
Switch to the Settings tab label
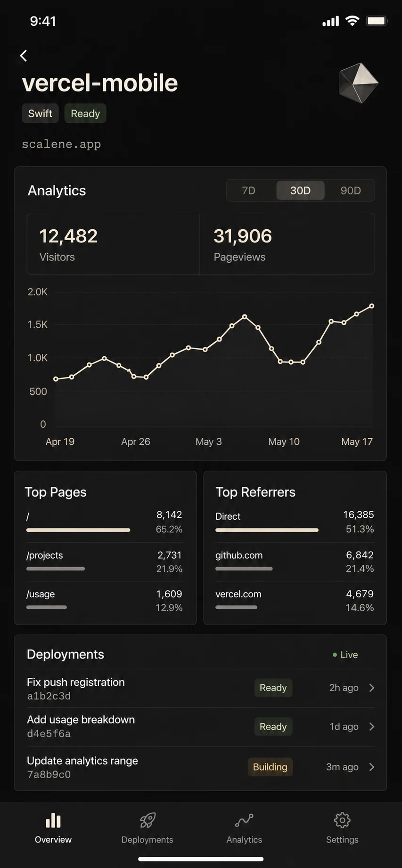342,840
